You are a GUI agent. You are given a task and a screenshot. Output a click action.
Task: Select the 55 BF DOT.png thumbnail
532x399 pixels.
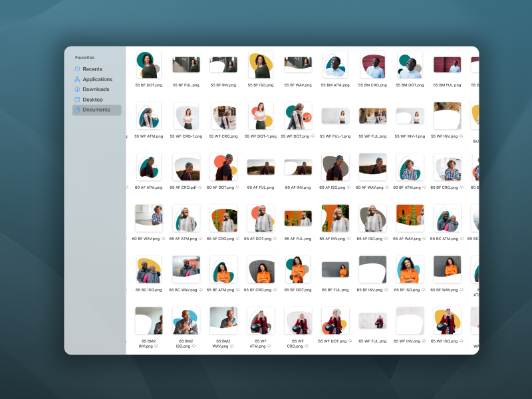click(149, 65)
